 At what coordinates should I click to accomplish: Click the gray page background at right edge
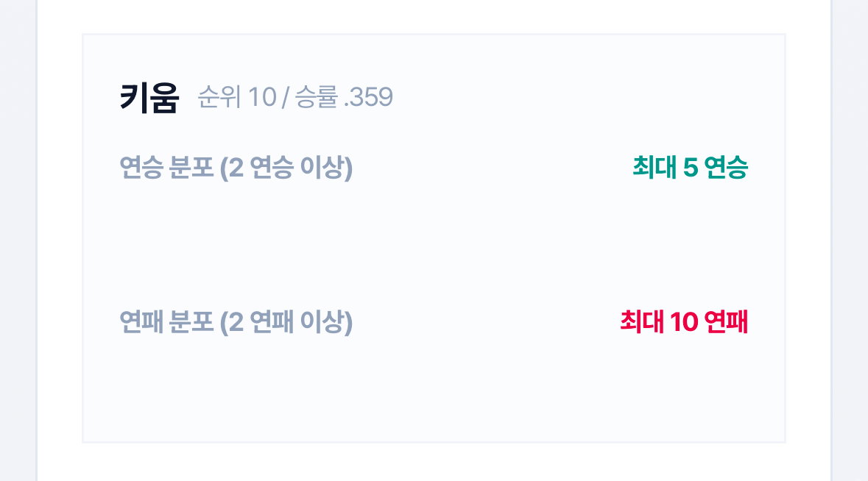850,240
